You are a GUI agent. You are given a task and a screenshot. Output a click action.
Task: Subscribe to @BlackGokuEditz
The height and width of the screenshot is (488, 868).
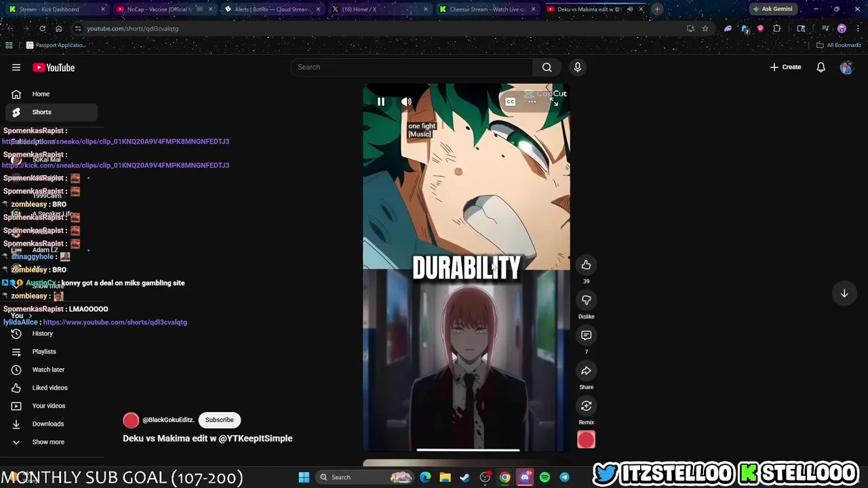(219, 420)
